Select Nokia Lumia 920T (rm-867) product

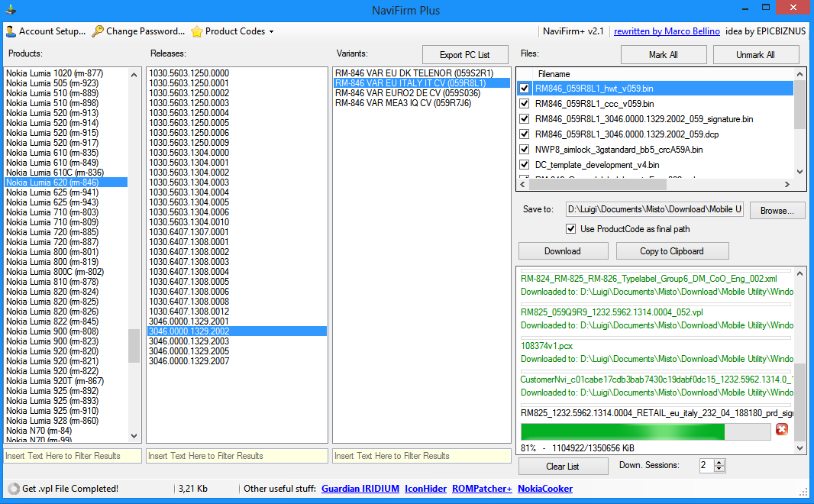[66, 381]
